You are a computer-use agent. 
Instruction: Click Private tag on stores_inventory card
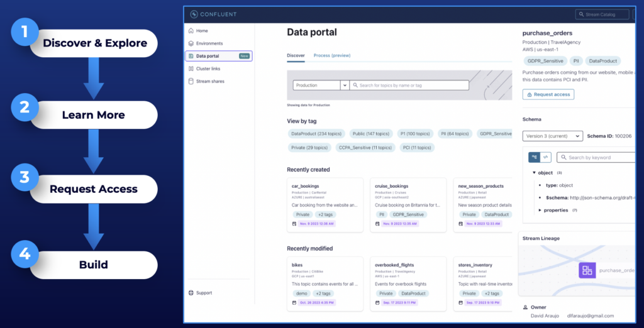[469, 293]
